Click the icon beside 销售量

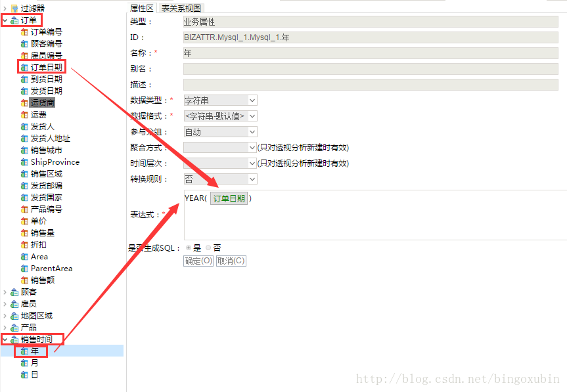pyautogui.click(x=24, y=233)
